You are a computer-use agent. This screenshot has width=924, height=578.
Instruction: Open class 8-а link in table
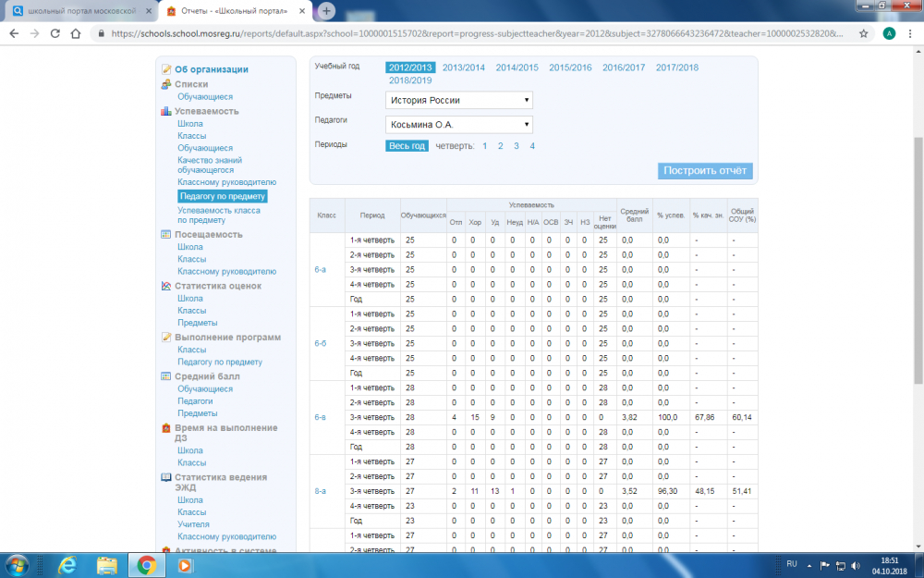(320, 491)
